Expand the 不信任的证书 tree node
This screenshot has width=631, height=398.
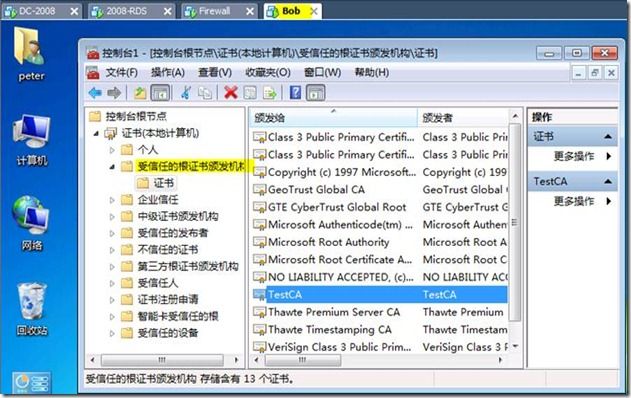tap(112, 250)
